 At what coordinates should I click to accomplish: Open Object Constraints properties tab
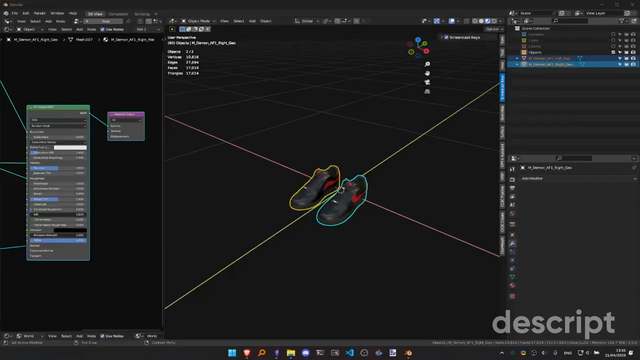coord(512,269)
